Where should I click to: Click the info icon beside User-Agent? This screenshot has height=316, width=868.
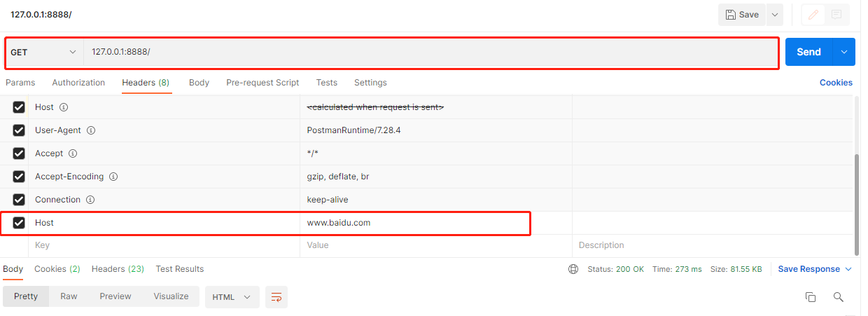(x=91, y=130)
